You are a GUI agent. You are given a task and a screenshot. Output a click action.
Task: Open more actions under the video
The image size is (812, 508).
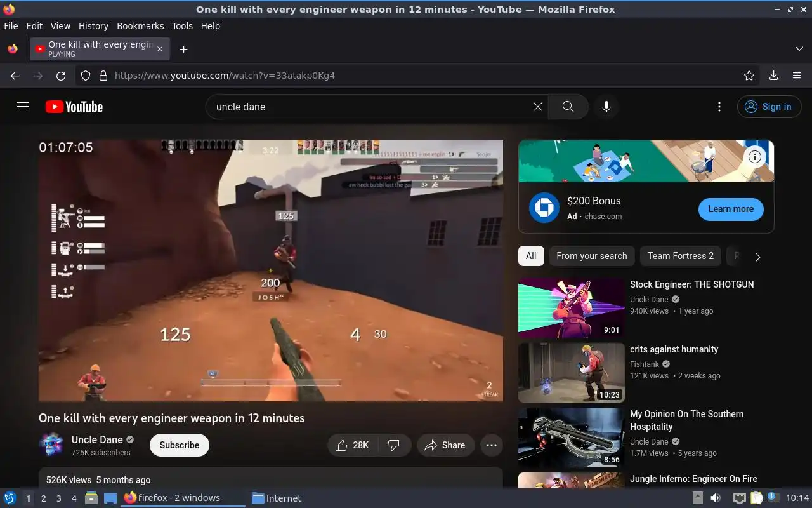point(492,445)
